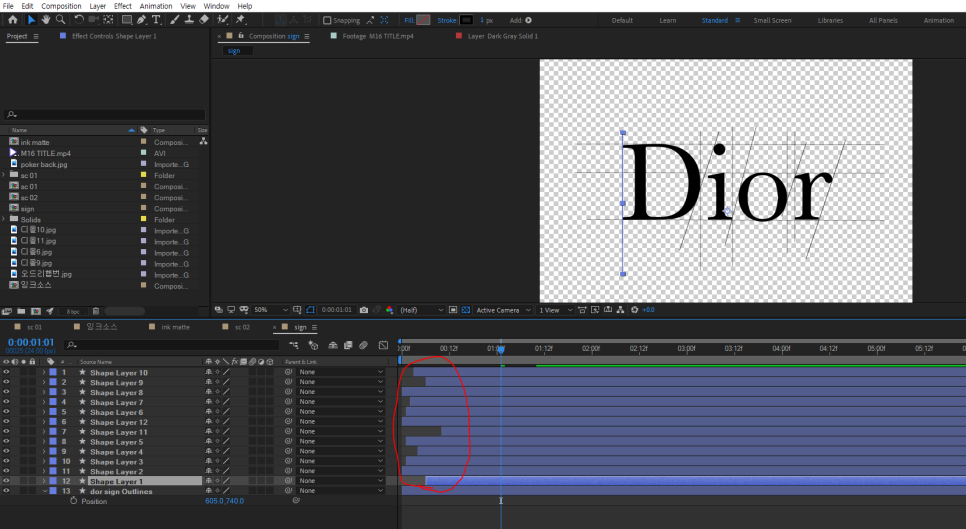The height and width of the screenshot is (529, 966).
Task: Open the 50% magnification dropdown
Action: (270, 310)
